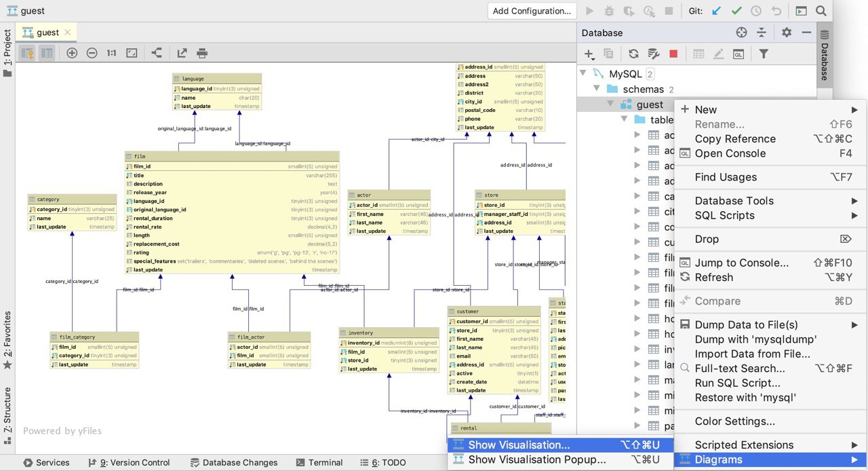
Task: Zoom out of the diagram
Action: [x=92, y=53]
